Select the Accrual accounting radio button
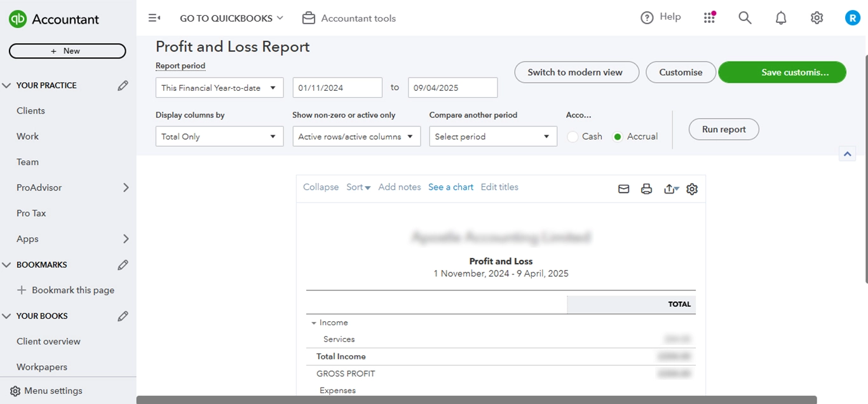The height and width of the screenshot is (404, 868). pyautogui.click(x=617, y=136)
